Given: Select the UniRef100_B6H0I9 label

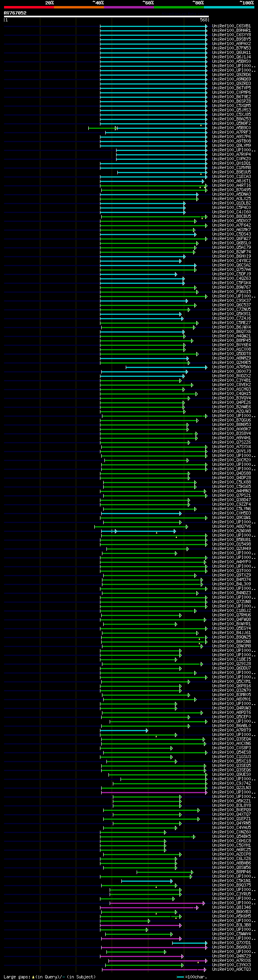Looking at the screenshot, I should click(x=231, y=256).
